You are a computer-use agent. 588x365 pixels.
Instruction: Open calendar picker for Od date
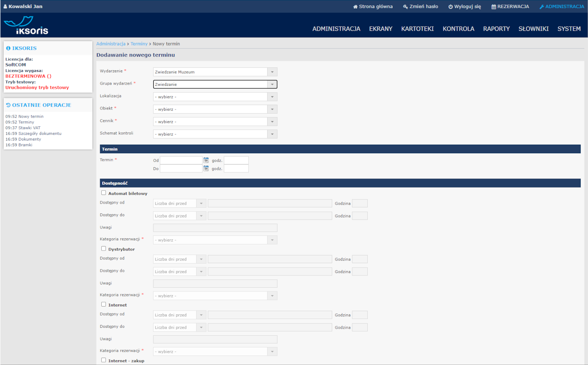click(206, 160)
